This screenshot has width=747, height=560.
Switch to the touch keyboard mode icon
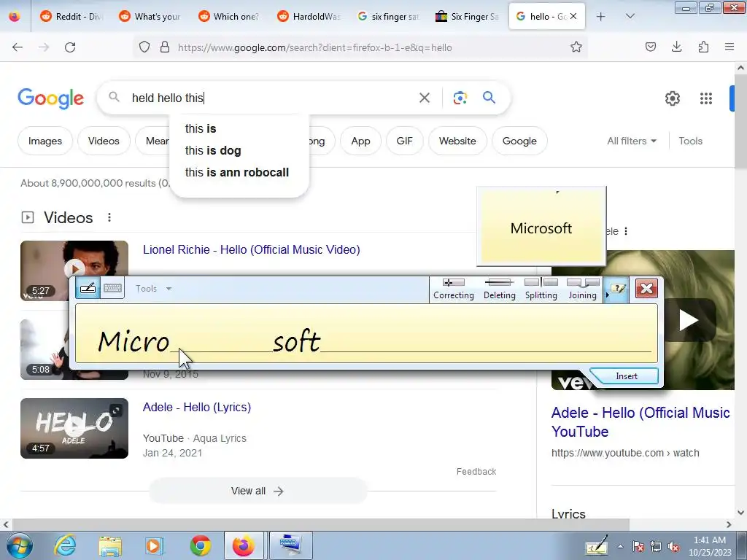click(x=112, y=288)
